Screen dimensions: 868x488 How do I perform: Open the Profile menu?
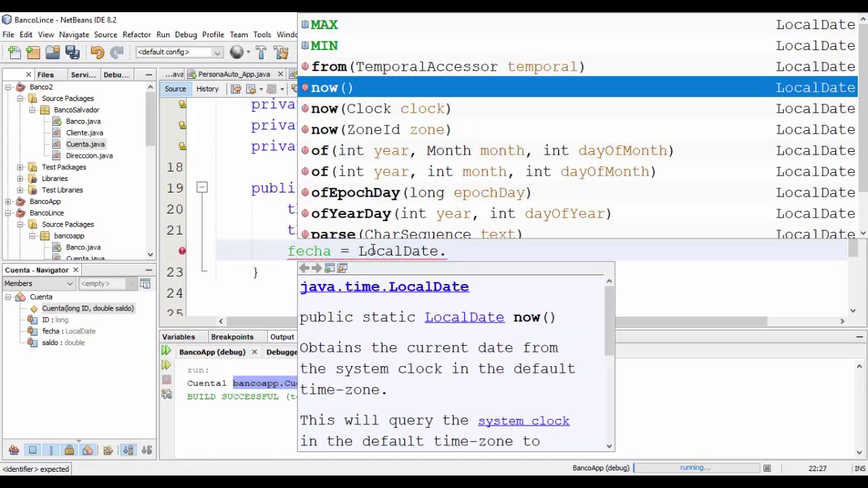click(x=213, y=35)
